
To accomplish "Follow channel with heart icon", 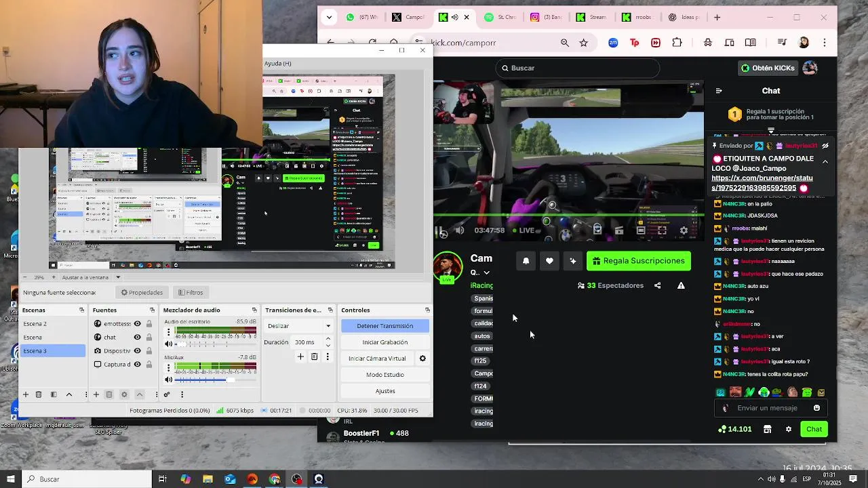I will click(x=549, y=261).
